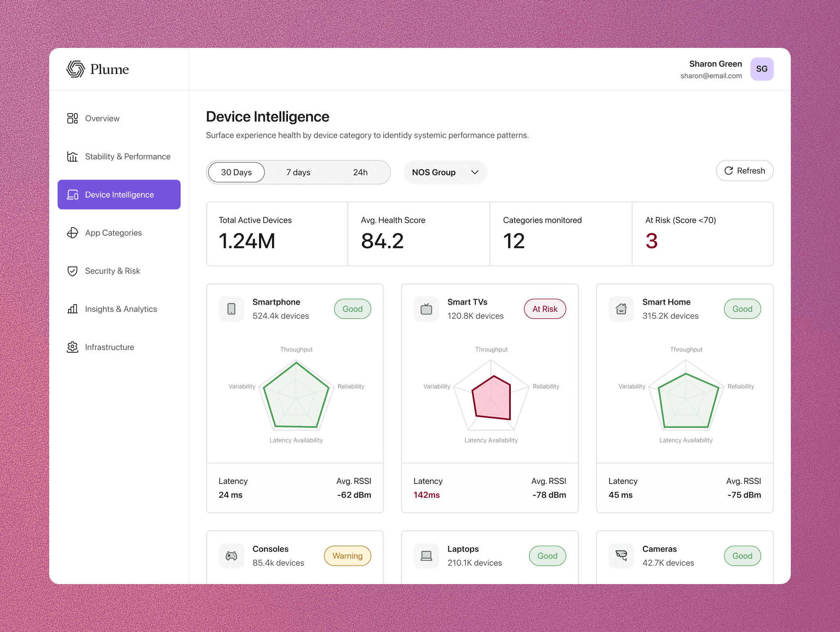Click the Overview grid icon
Screen dimensions: 840x632
click(x=72, y=118)
